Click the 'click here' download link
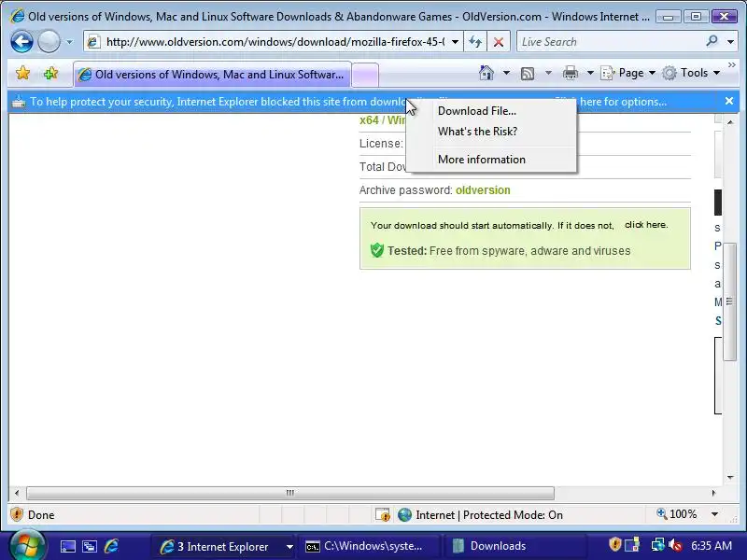 click(x=646, y=225)
